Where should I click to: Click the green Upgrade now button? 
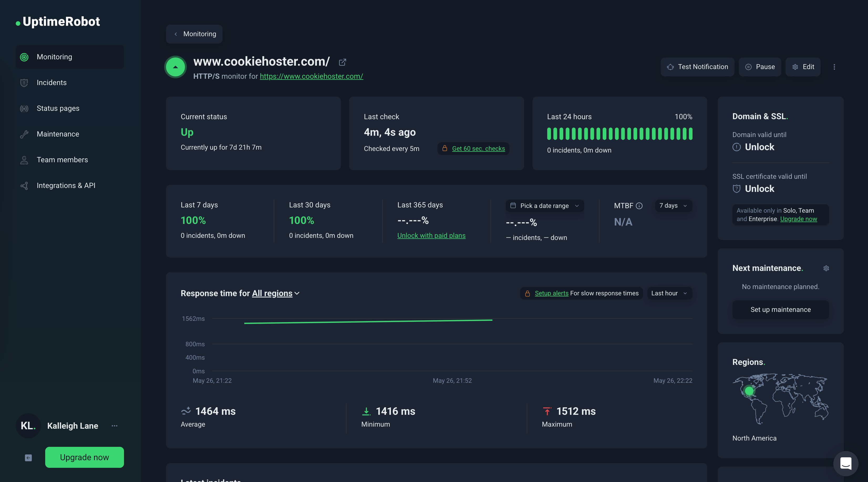click(x=84, y=457)
